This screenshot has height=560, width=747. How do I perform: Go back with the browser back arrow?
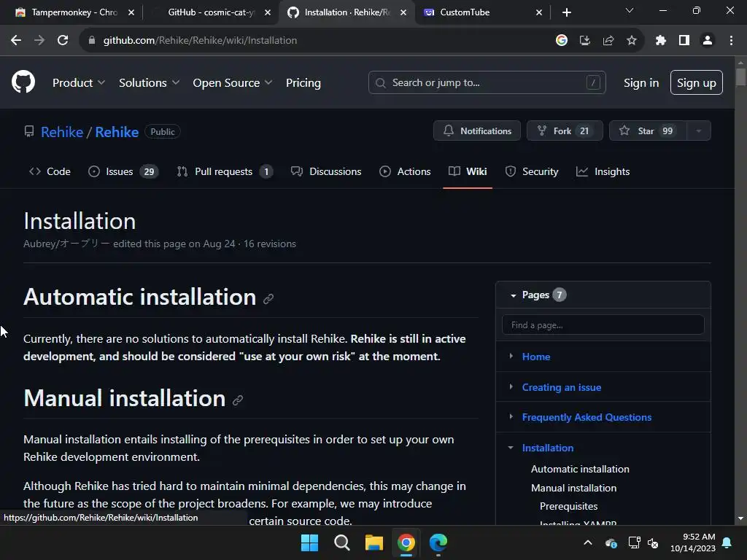click(x=16, y=41)
